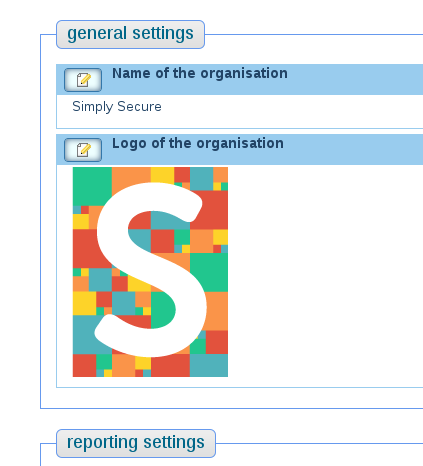Click blank white area right of the logo
Screen dimensions: 423x466
(x=323, y=272)
